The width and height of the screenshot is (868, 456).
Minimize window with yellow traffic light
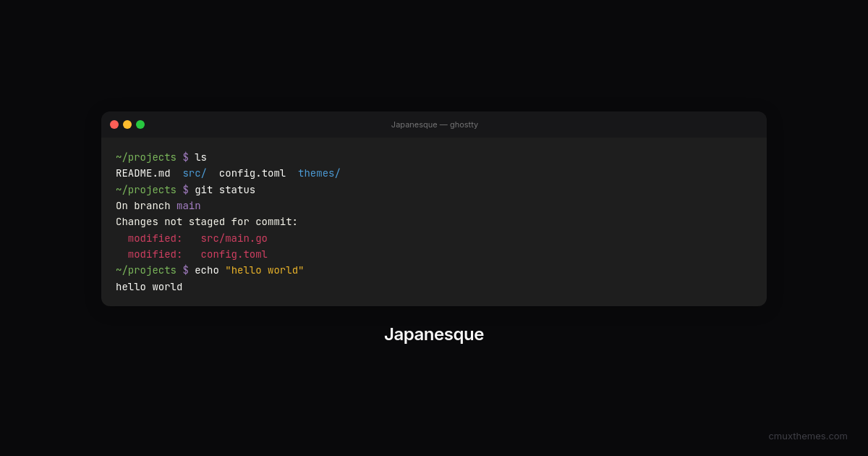point(127,124)
